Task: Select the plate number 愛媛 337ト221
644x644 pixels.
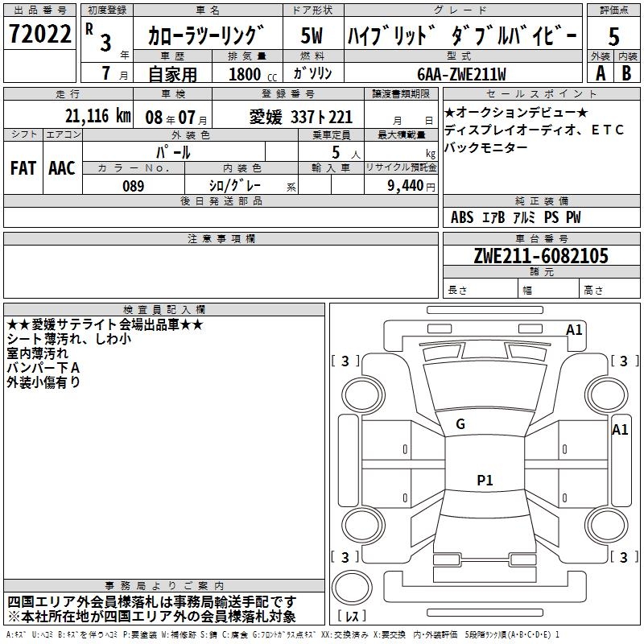Action: click(x=300, y=118)
